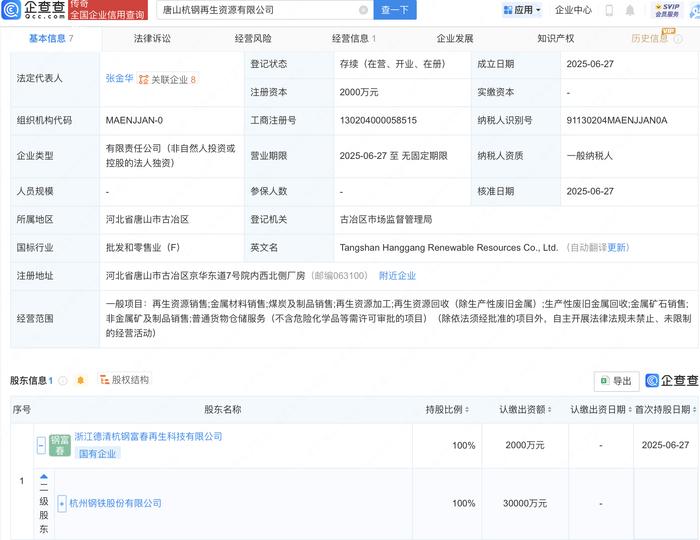The height and width of the screenshot is (540, 700).
Task: Clear the search box with the x icon
Action: click(x=363, y=10)
